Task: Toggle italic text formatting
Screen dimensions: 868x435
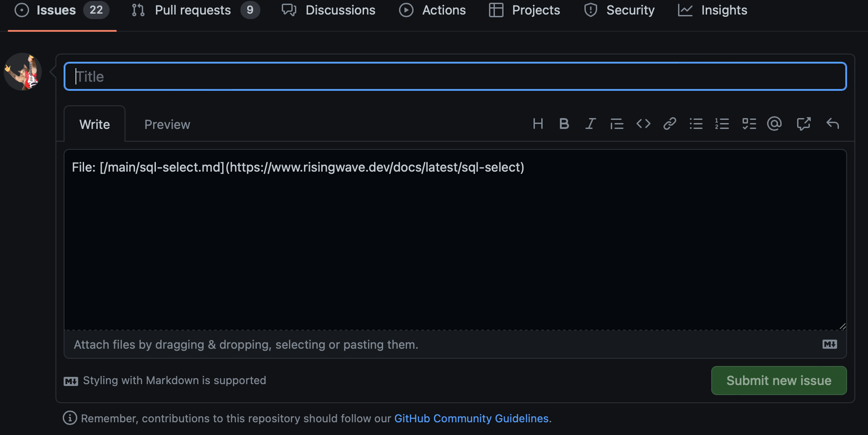Action: click(590, 124)
